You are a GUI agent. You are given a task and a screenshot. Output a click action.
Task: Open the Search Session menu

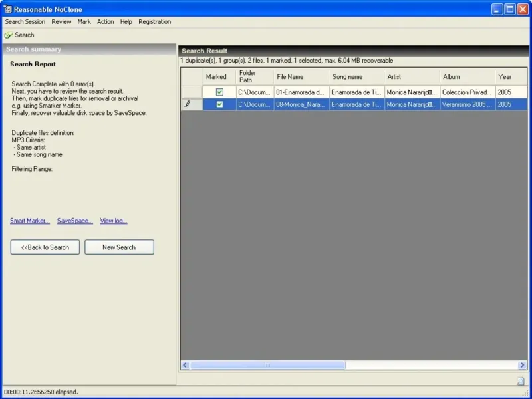25,22
